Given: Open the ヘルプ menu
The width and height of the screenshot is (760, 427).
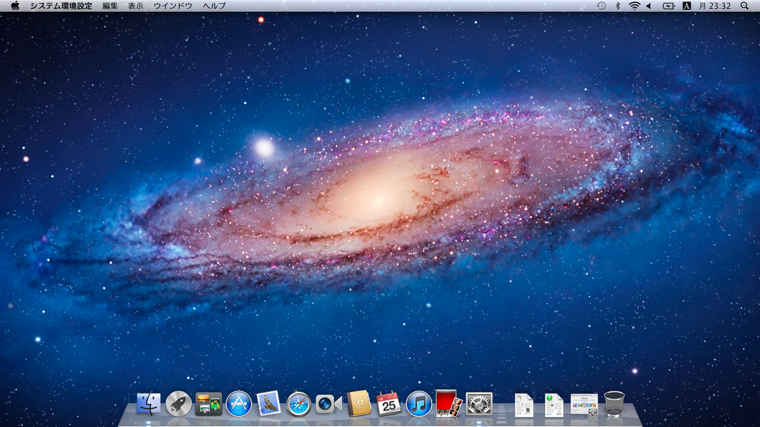Looking at the screenshot, I should (214, 6).
